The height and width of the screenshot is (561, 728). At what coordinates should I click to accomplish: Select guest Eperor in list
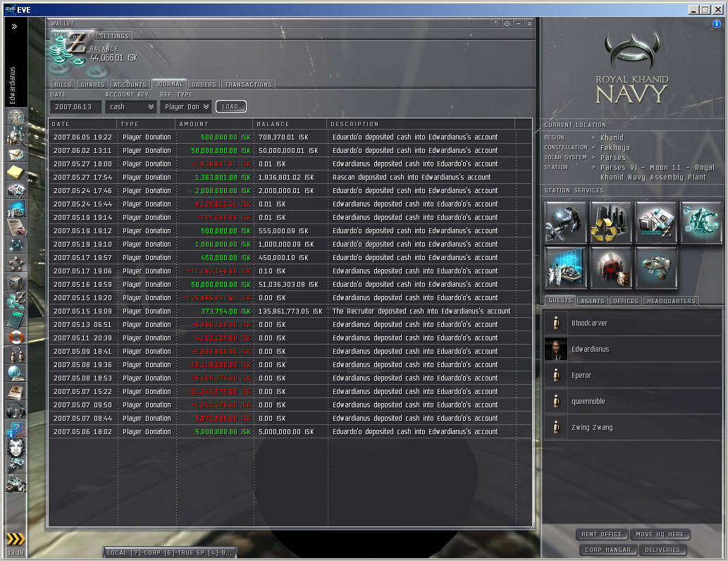coord(632,375)
